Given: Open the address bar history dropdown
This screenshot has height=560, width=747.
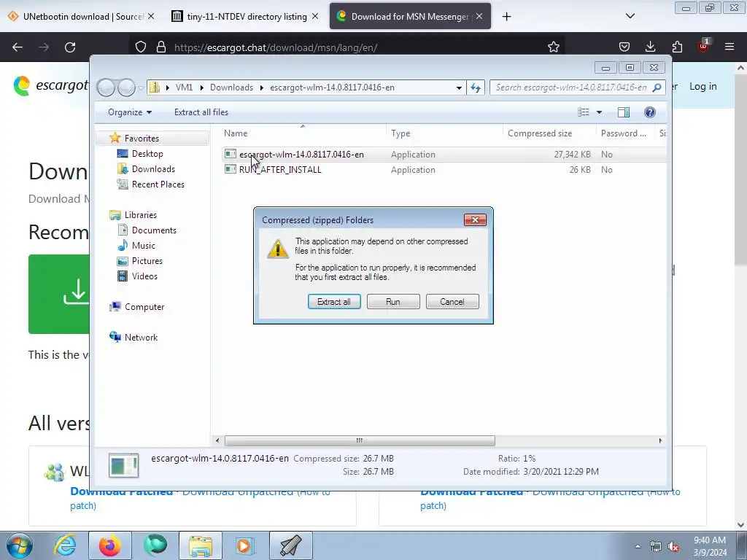Looking at the screenshot, I should tap(459, 87).
